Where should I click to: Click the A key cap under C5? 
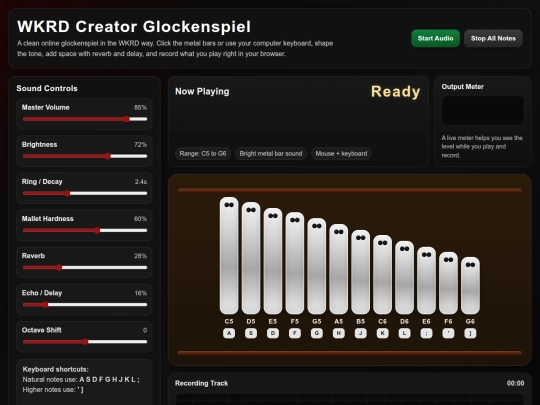click(x=229, y=333)
